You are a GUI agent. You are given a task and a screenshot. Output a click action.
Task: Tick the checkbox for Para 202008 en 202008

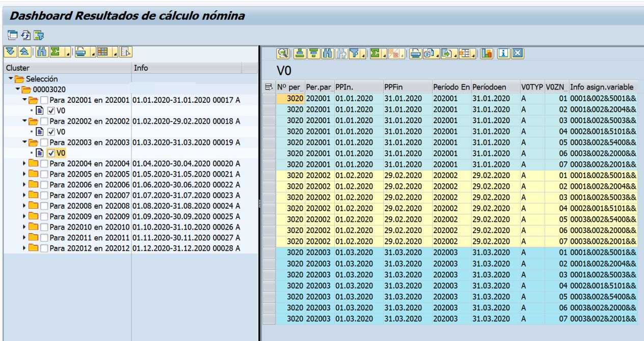tap(44, 206)
